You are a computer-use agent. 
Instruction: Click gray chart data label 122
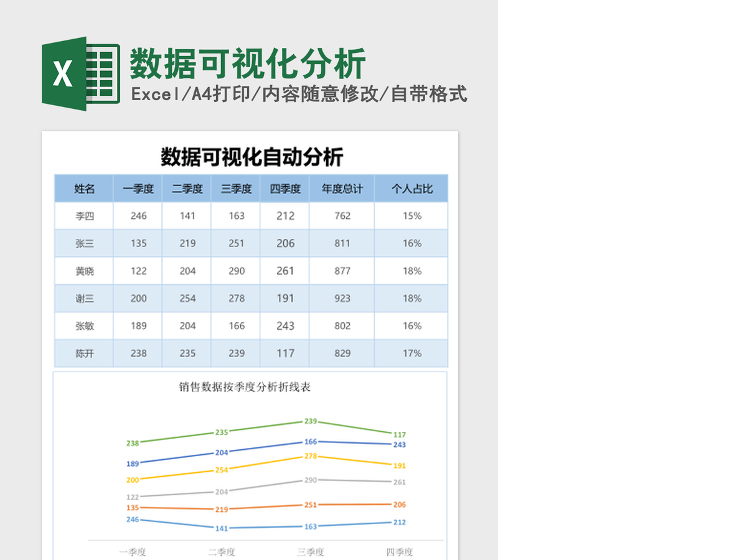[x=133, y=497]
